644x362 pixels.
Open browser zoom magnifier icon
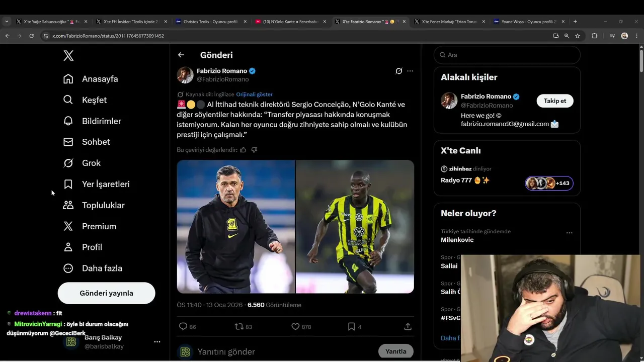(567, 36)
